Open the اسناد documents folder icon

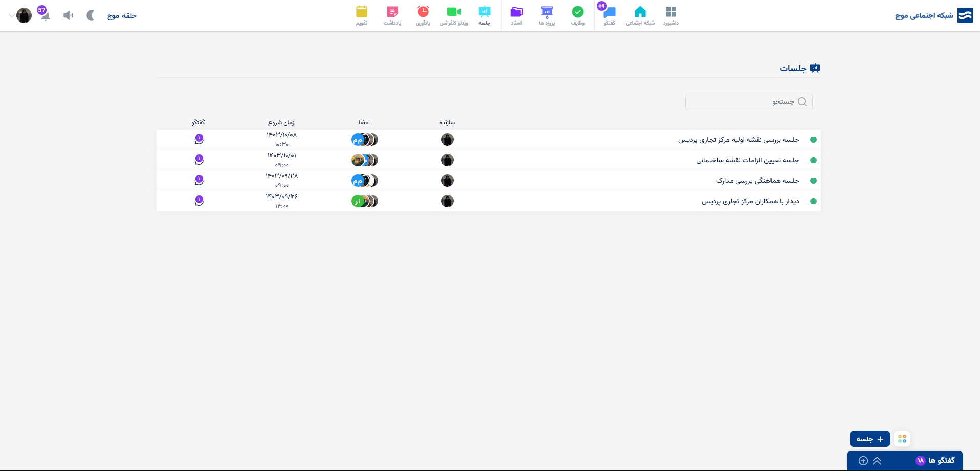516,12
